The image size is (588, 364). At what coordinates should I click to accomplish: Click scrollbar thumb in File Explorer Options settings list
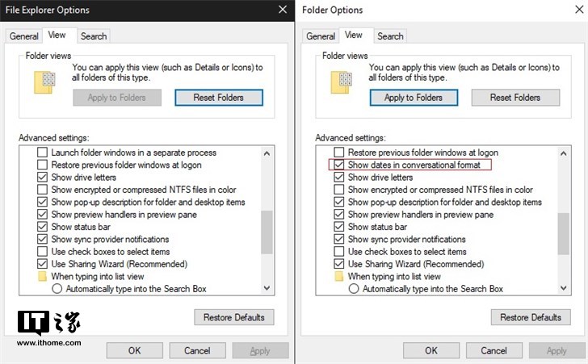pos(267,232)
